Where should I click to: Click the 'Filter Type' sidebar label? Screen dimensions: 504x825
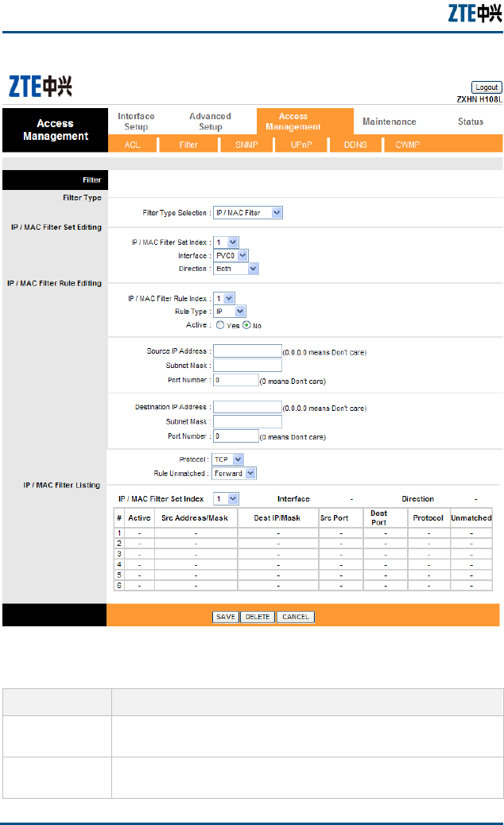[82, 198]
